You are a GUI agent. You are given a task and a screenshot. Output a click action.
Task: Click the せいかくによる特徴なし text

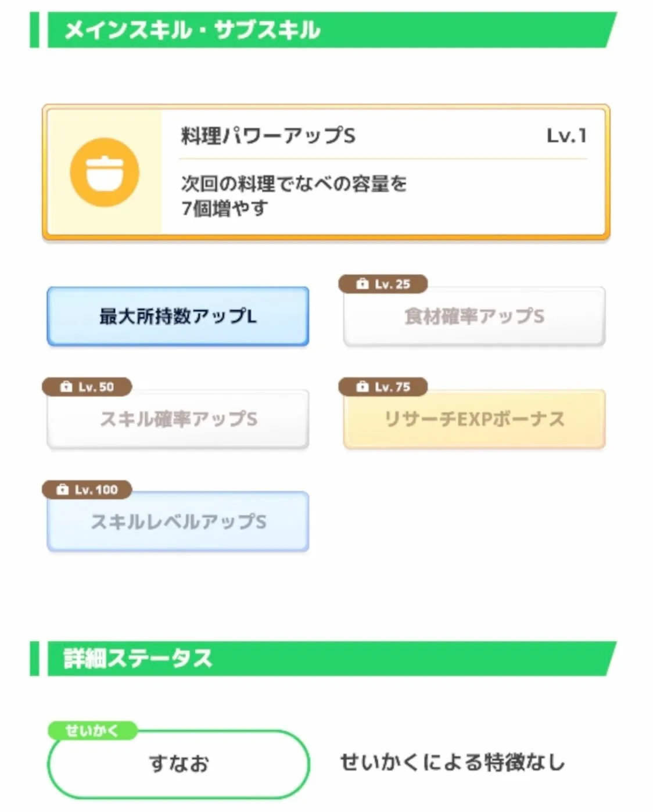pos(452,763)
